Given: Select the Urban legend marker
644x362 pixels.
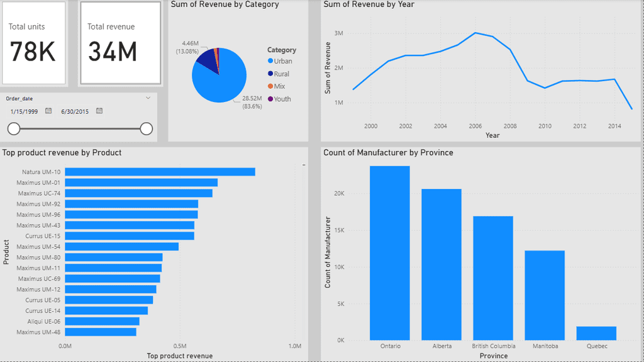Looking at the screenshot, I should pyautogui.click(x=270, y=61).
